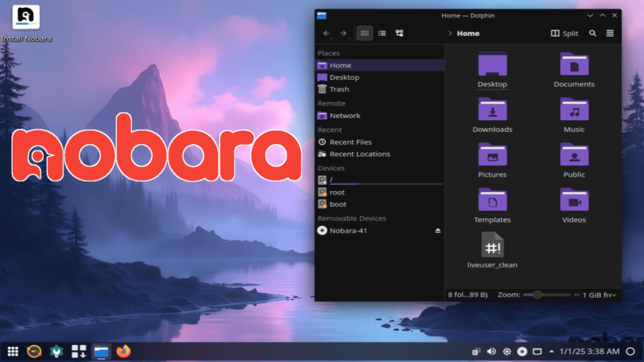Open the volume tray icon
Screen dimensions: 644x362
[x=491, y=351]
